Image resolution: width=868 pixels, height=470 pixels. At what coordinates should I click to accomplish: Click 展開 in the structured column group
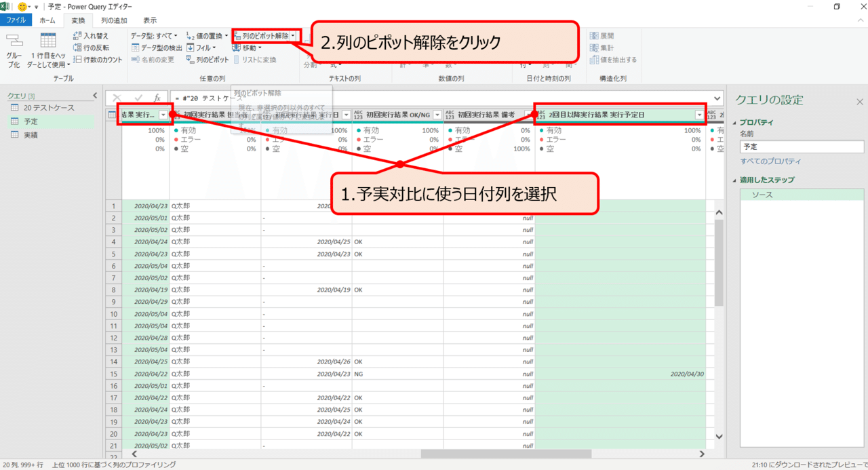point(601,35)
